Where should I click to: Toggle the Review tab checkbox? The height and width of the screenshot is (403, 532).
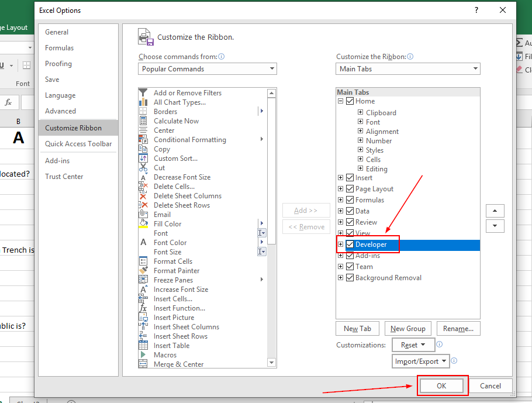(350, 222)
